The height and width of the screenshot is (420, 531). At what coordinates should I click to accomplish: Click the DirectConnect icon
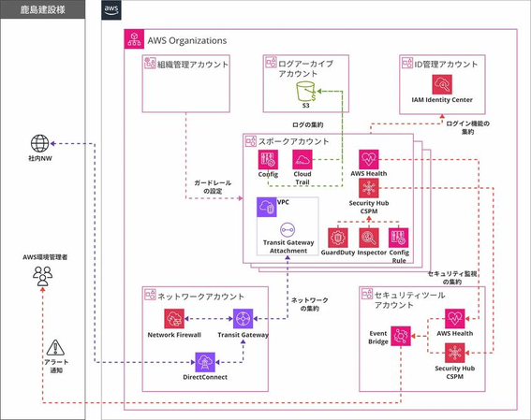[x=205, y=363]
